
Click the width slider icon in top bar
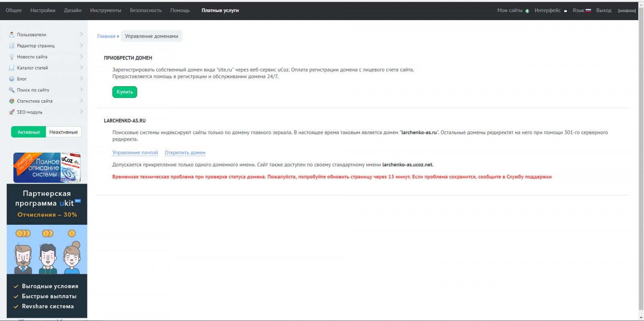pos(627,10)
